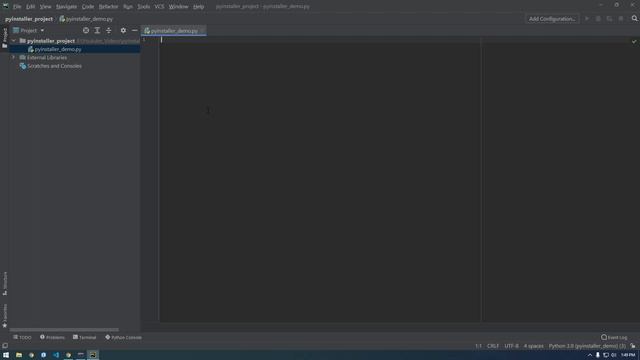The height and width of the screenshot is (360, 640).
Task: Expand the External Libraries node
Action: tap(13, 58)
